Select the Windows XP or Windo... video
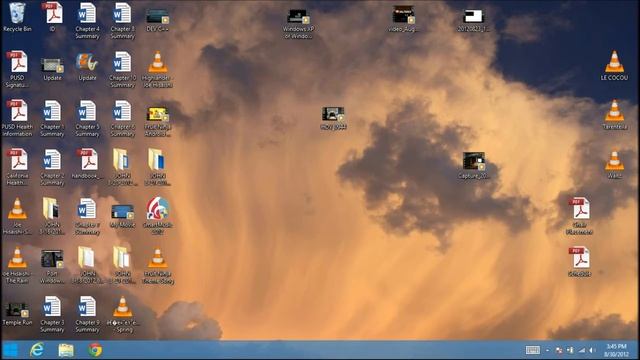640x360 pixels. click(298, 24)
